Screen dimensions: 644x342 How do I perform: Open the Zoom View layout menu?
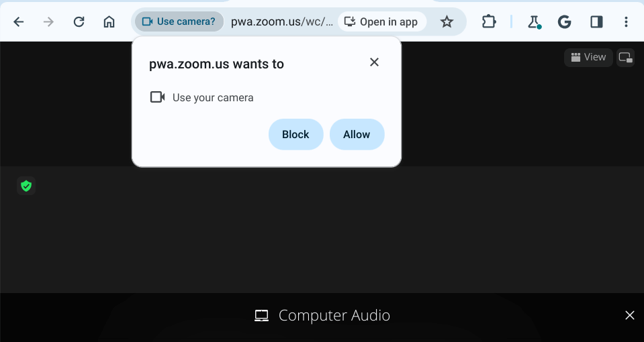coord(588,57)
